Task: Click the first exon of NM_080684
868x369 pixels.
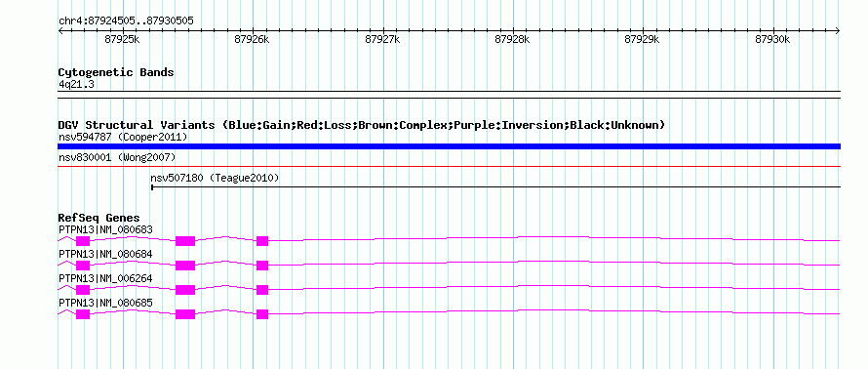Action: (x=83, y=266)
